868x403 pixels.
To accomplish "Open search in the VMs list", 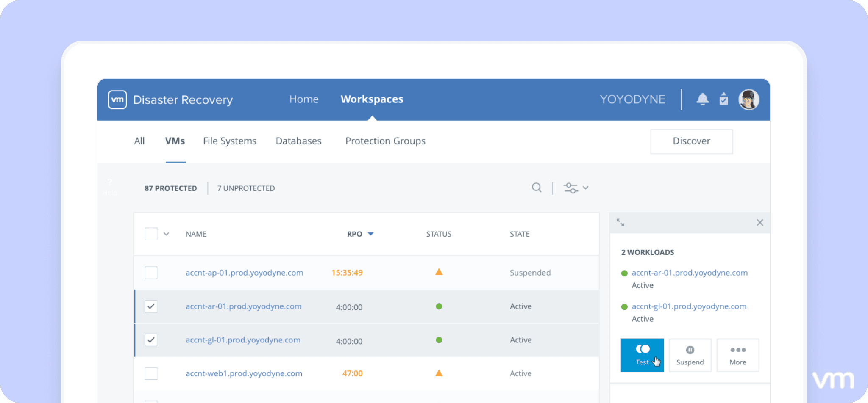I will click(x=537, y=188).
